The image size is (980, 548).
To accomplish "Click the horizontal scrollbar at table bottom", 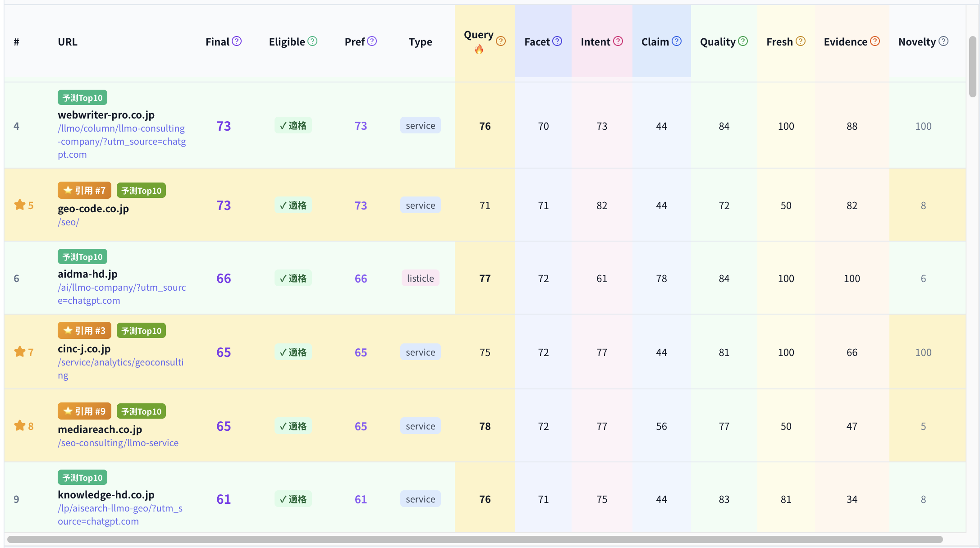I will [475, 539].
